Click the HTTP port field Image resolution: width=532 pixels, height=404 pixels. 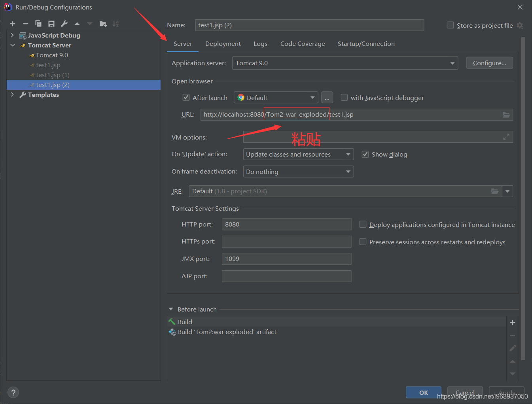pos(286,224)
